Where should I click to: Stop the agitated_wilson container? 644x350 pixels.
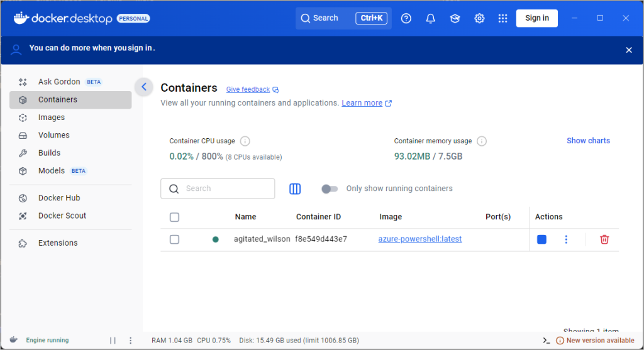(541, 239)
